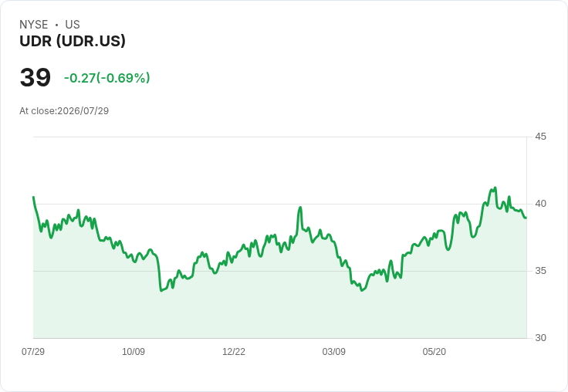Click the US market label
The width and height of the screenshot is (568, 392).
[x=73, y=25]
